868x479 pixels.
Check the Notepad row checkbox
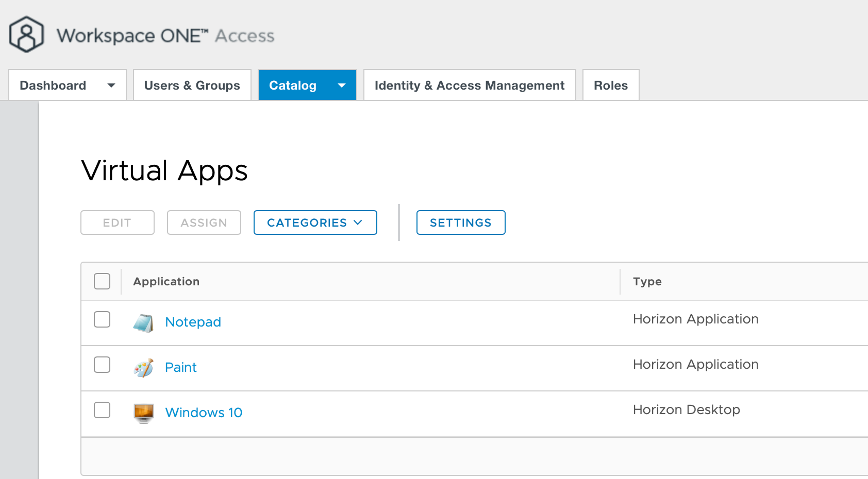coord(102,319)
